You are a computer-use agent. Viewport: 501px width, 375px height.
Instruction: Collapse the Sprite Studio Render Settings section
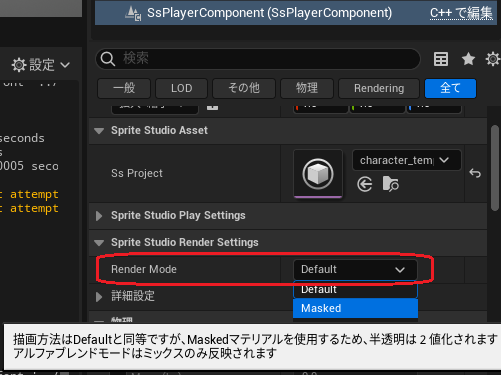tap(99, 243)
